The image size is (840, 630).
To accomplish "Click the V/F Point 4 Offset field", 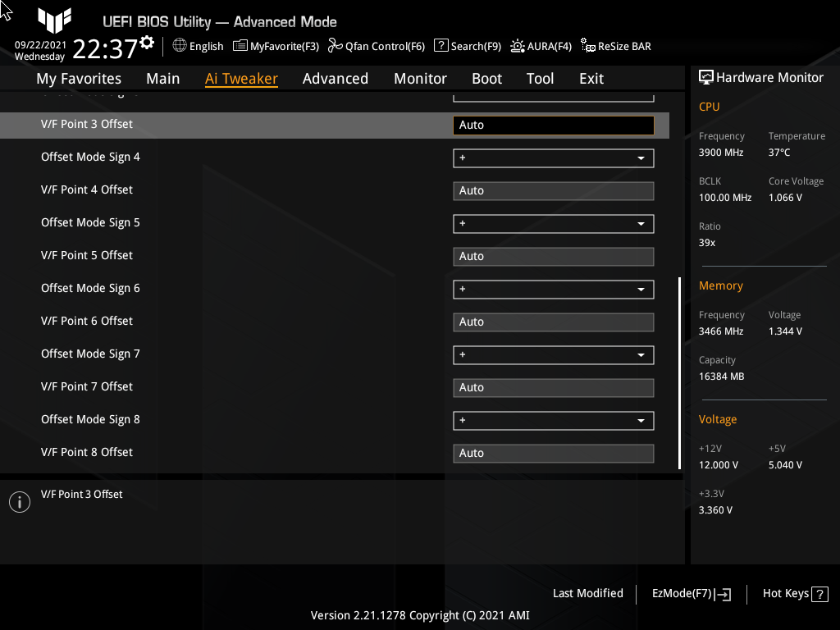I will [554, 190].
